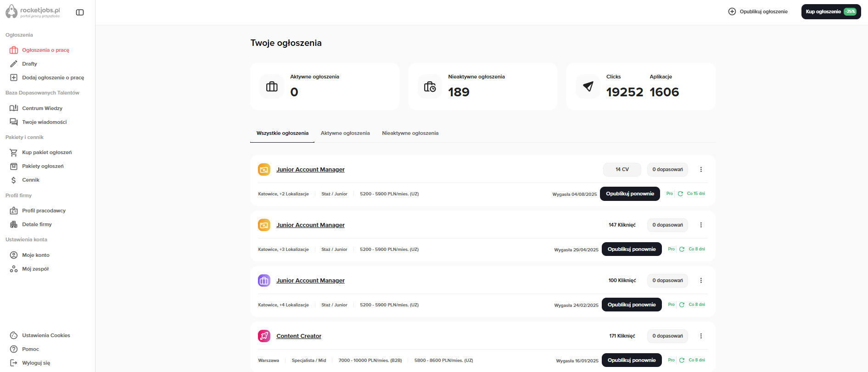Click the Centrum Wiedzy book icon
This screenshot has width=868, height=372.
click(14, 108)
